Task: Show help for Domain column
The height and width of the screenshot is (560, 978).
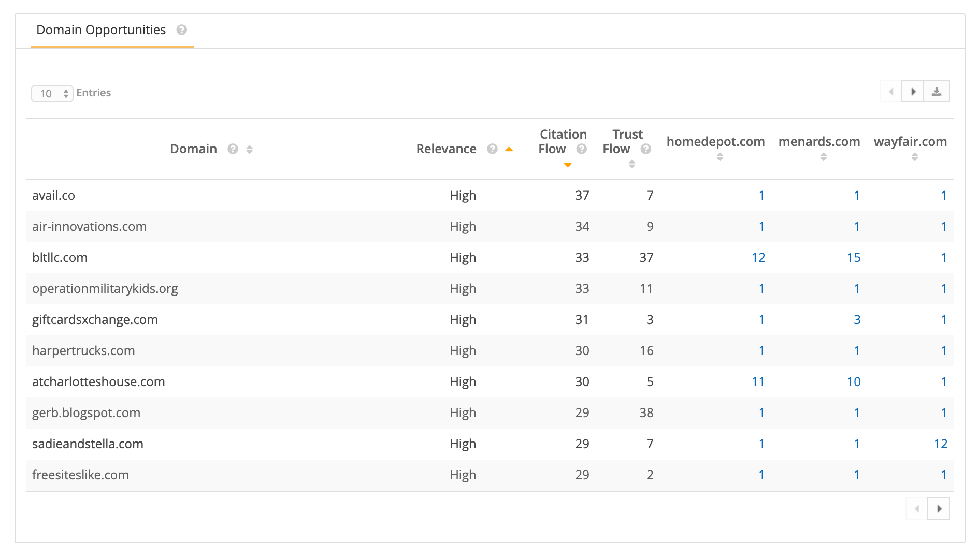Action: (x=233, y=149)
